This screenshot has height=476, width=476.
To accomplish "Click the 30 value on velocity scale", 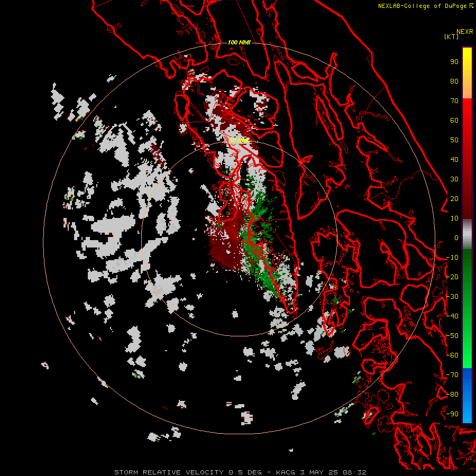I will pyautogui.click(x=454, y=179).
